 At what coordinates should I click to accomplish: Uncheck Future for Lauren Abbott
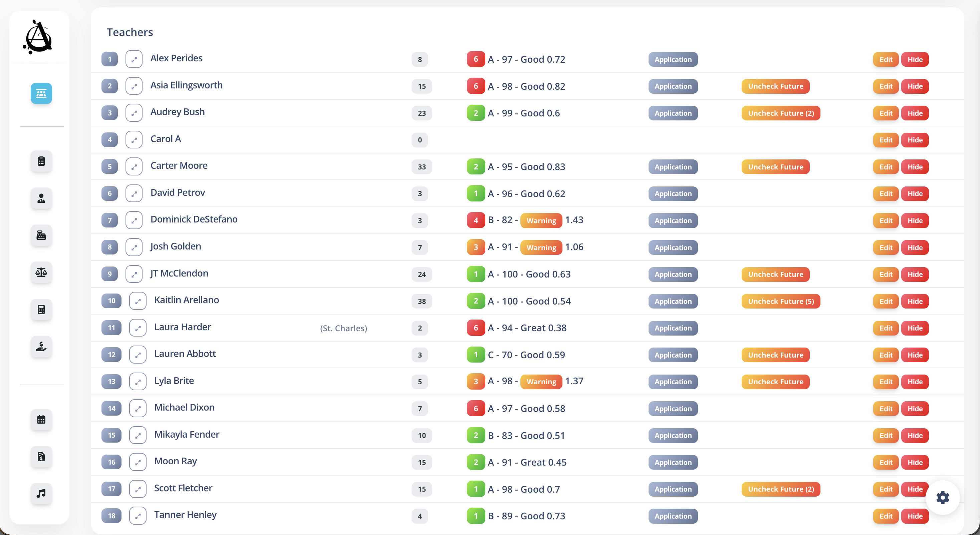(775, 355)
